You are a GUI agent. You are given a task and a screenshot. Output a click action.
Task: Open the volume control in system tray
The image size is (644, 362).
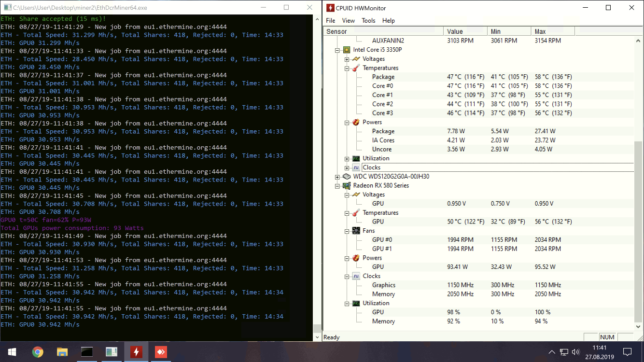click(x=575, y=352)
